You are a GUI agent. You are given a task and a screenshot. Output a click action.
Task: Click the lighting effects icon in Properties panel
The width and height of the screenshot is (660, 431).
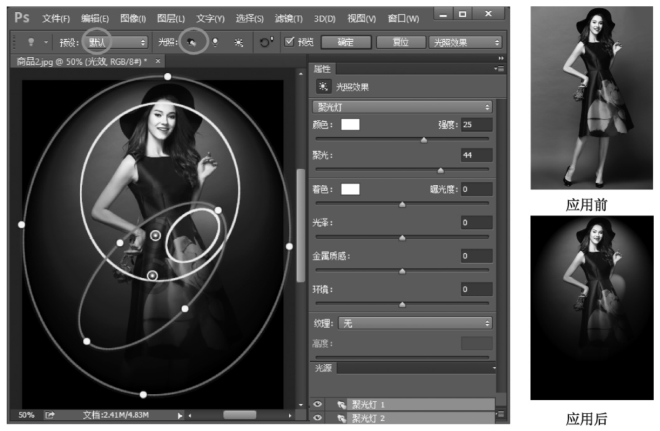coord(324,87)
